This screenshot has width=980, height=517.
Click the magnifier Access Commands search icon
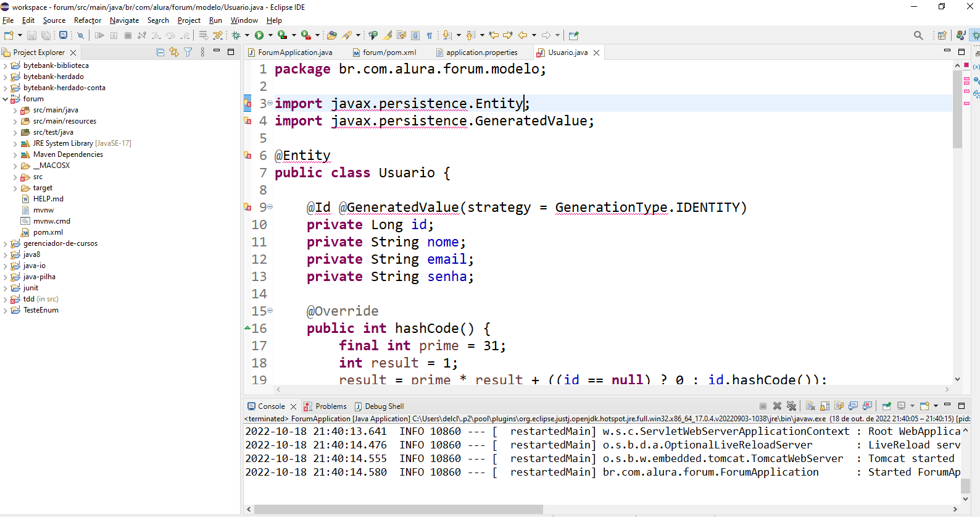click(918, 36)
